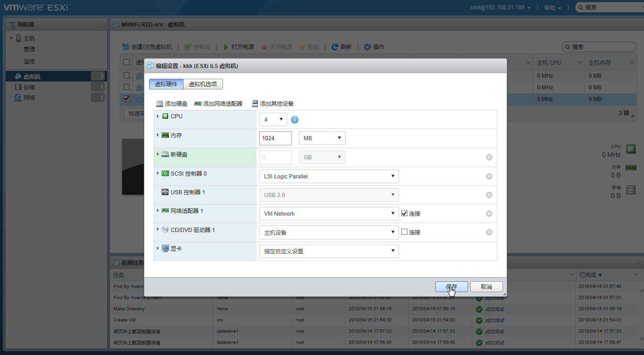Open the VM Network selection dropdown
This screenshot has height=355, width=644.
click(x=328, y=214)
